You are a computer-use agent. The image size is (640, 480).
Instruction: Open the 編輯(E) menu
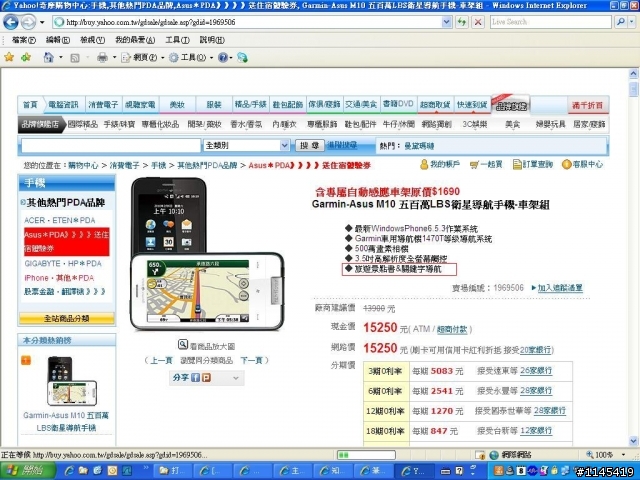tap(58, 40)
